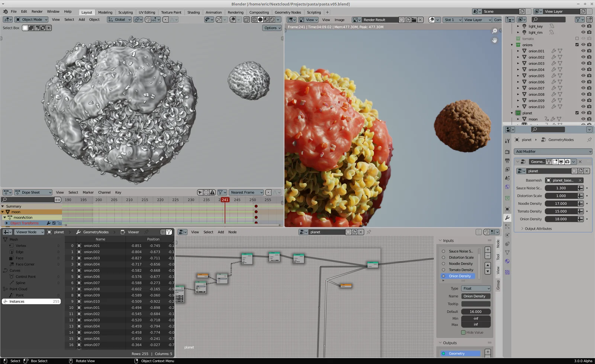The image size is (595, 364).
Task: Expand the Output Attributes section
Action: point(538,229)
